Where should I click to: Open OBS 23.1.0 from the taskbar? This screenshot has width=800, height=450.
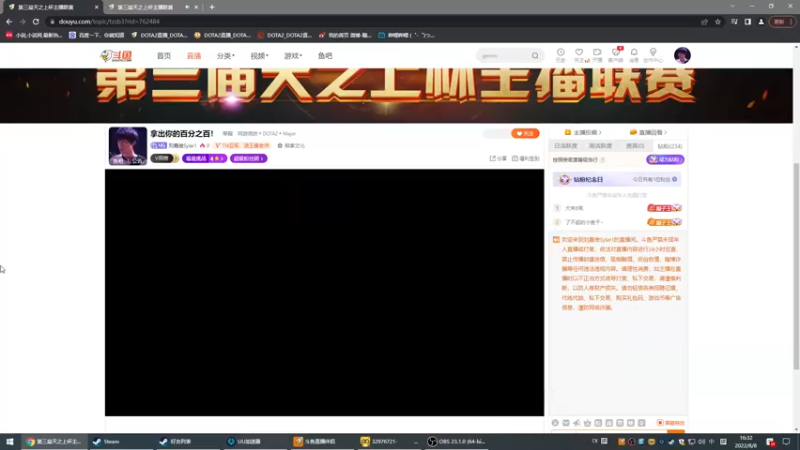click(457, 442)
